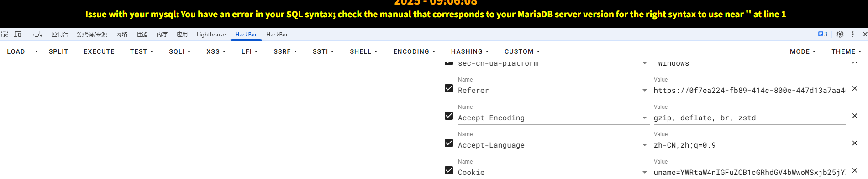
Task: Remove the Cookie header using X icon
Action: pyautogui.click(x=855, y=170)
